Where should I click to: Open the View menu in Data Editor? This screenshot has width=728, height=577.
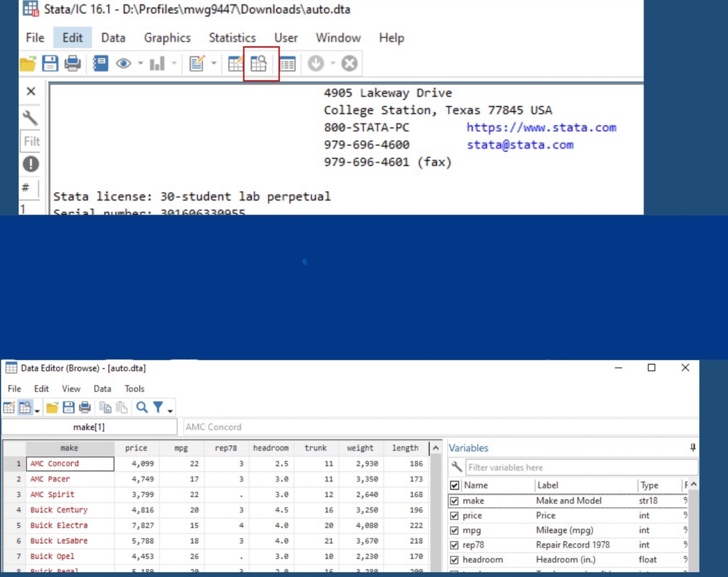(71, 389)
